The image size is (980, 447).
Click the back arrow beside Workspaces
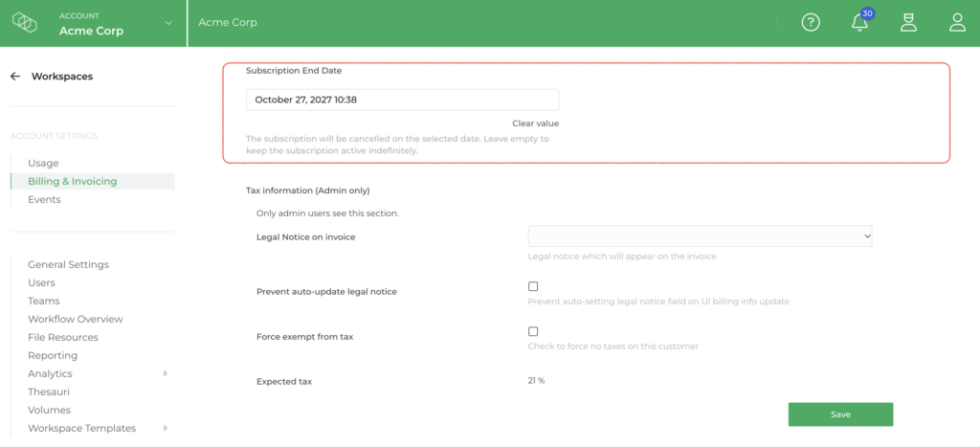point(15,77)
